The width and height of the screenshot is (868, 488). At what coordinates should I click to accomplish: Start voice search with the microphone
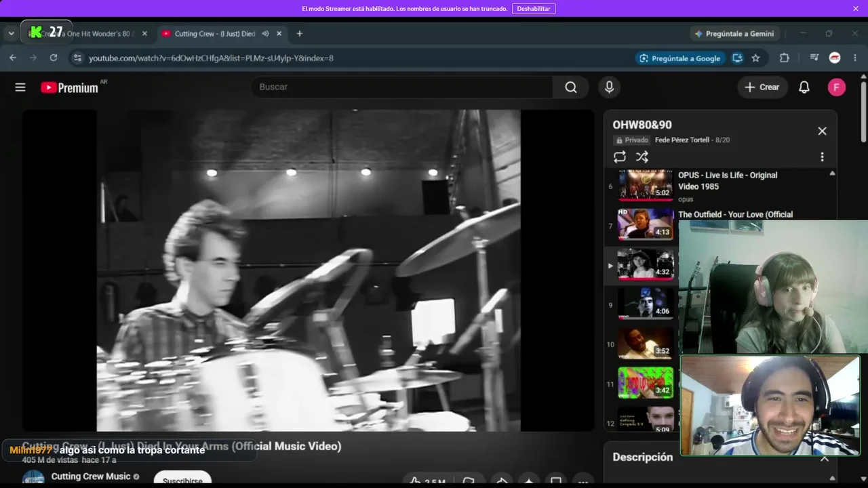[609, 87]
